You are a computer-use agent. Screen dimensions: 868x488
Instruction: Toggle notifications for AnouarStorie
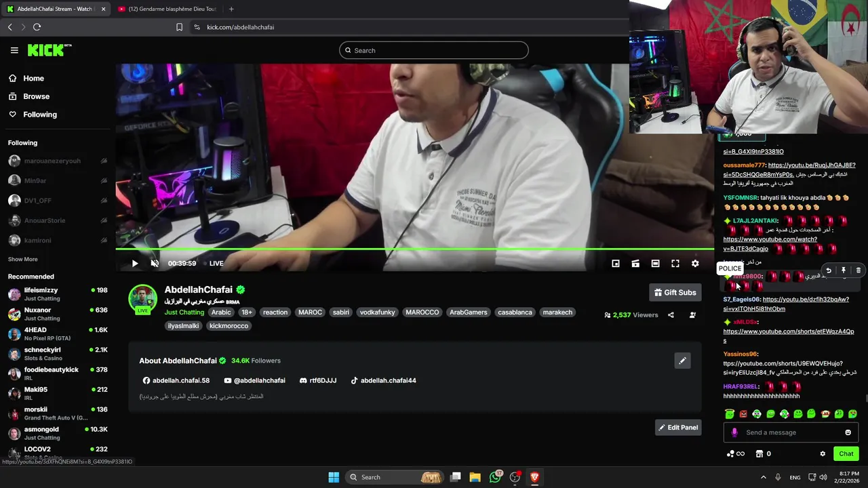tap(104, 220)
